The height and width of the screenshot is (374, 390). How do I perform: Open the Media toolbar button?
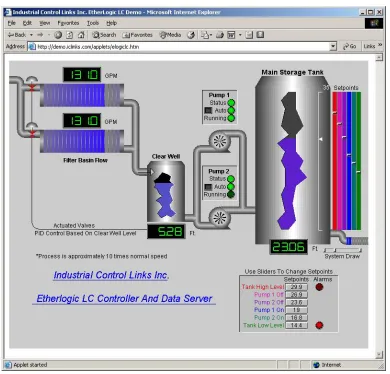170,35
